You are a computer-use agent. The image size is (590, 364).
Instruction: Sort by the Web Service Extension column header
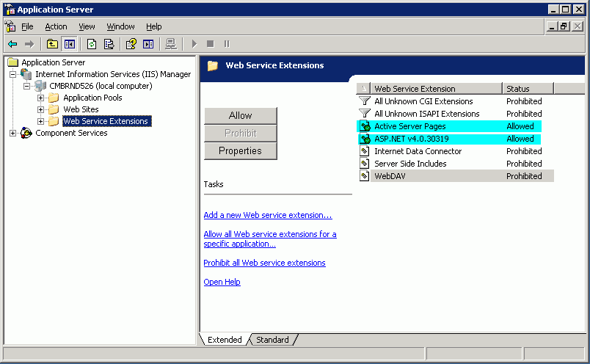coord(436,89)
